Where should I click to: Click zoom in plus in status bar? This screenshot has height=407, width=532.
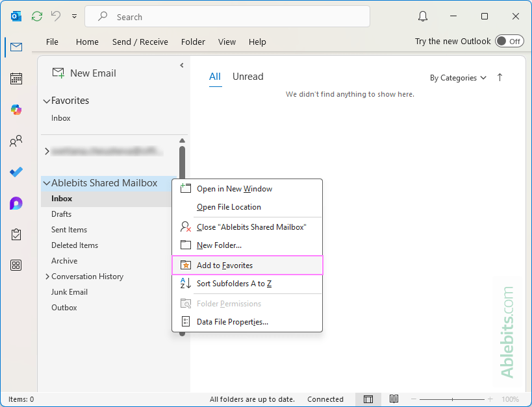490,399
